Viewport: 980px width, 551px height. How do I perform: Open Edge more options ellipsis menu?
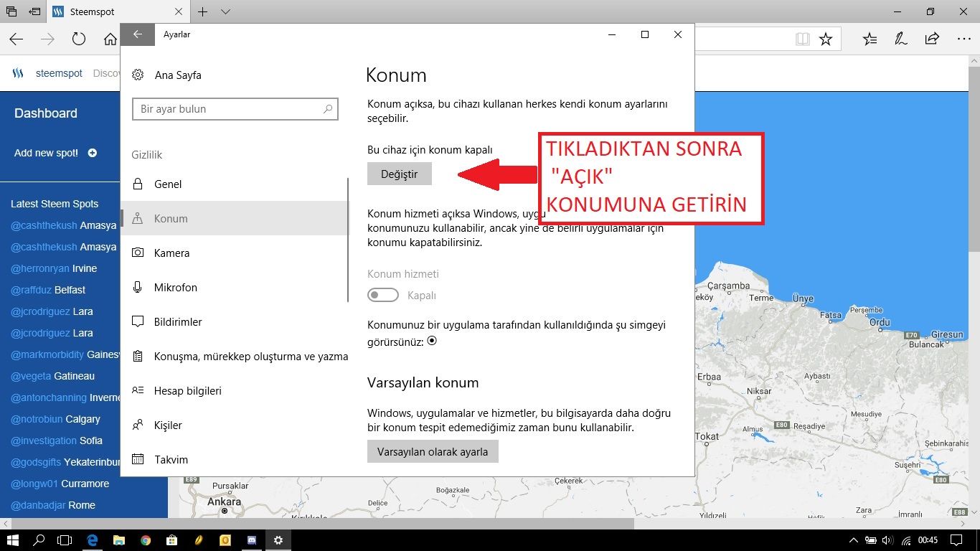(963, 39)
